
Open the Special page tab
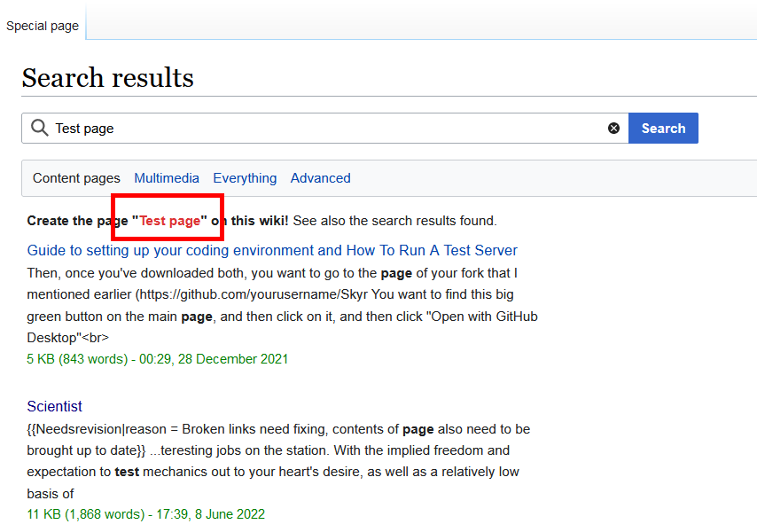tap(43, 26)
